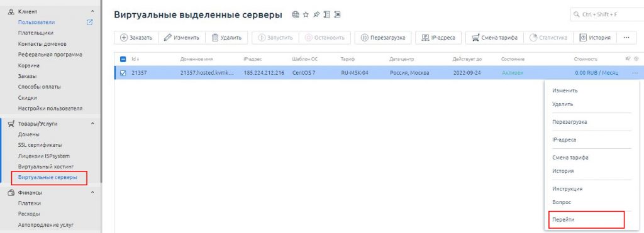
Task: Open the toolbar overflow three-dots menu
Action: [x=626, y=38]
